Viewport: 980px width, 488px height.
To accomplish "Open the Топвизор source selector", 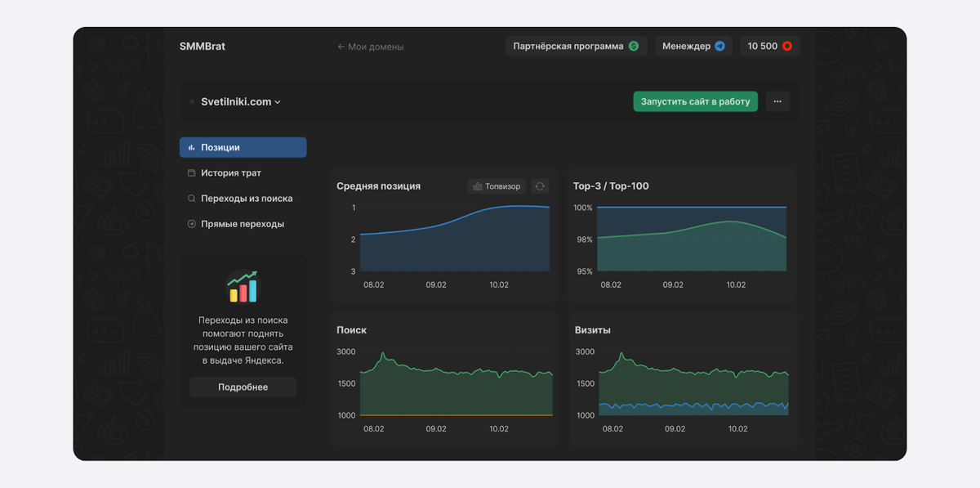I will [497, 186].
